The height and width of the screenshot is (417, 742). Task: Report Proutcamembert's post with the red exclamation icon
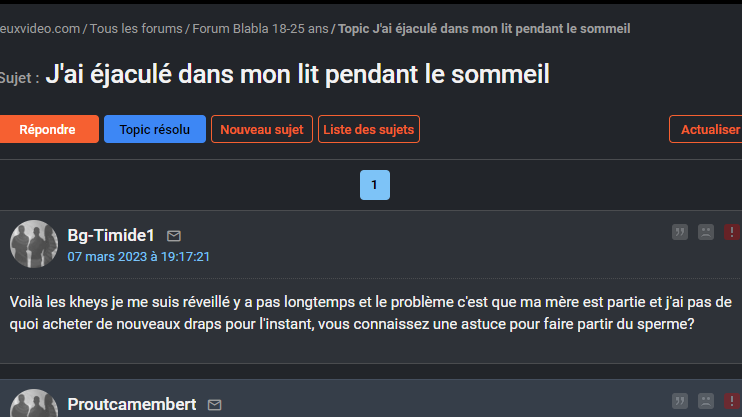(732, 401)
